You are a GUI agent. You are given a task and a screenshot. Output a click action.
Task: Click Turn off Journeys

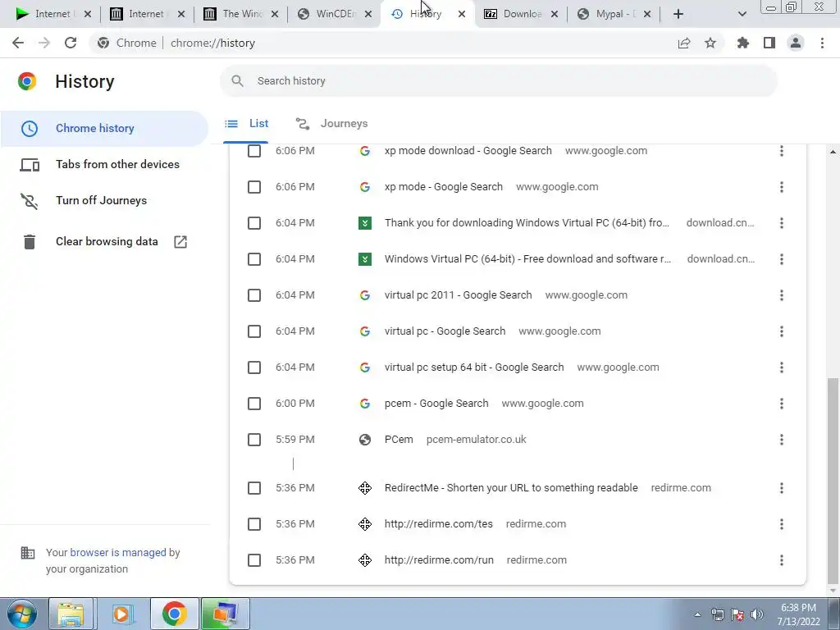[x=104, y=200]
